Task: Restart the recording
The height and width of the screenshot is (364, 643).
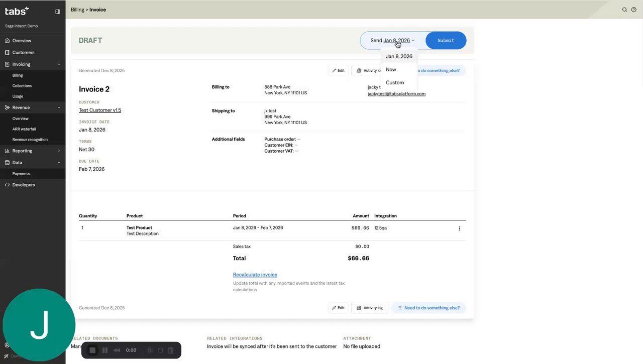Action: tap(160, 350)
